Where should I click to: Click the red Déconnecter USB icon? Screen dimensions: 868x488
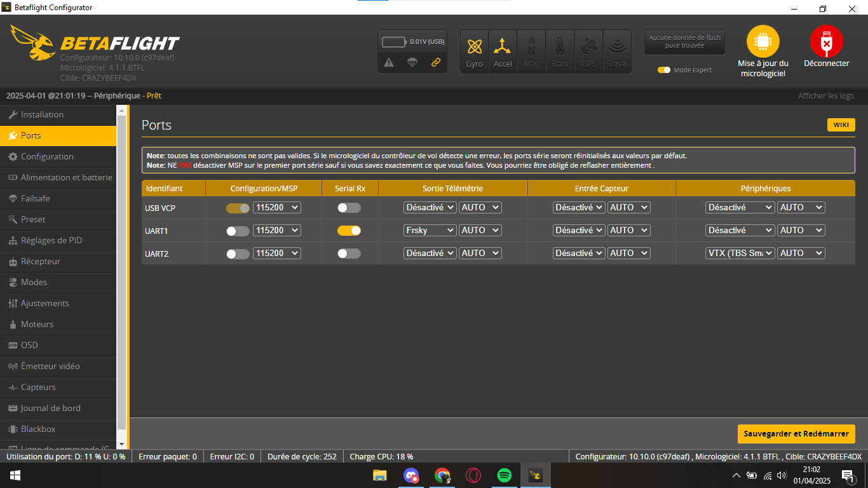(x=826, y=42)
